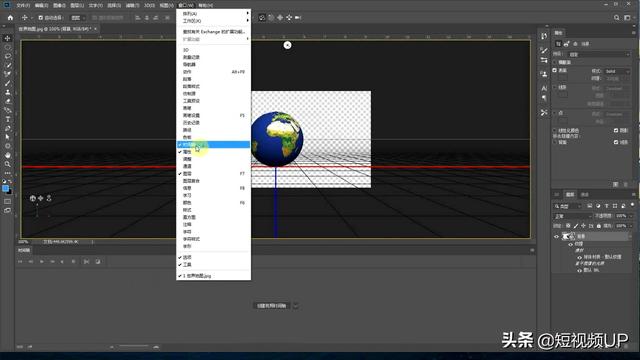Click the 3D orbit camera widget

(33, 198)
